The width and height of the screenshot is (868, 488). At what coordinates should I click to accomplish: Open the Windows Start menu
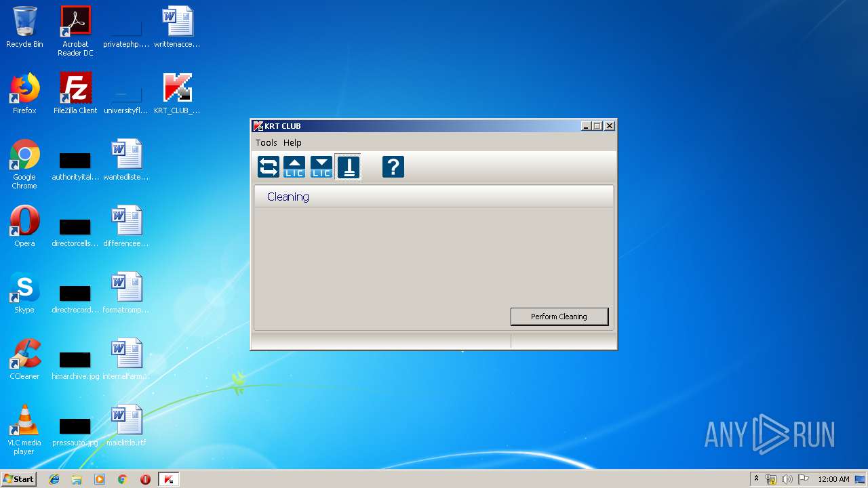click(x=18, y=479)
